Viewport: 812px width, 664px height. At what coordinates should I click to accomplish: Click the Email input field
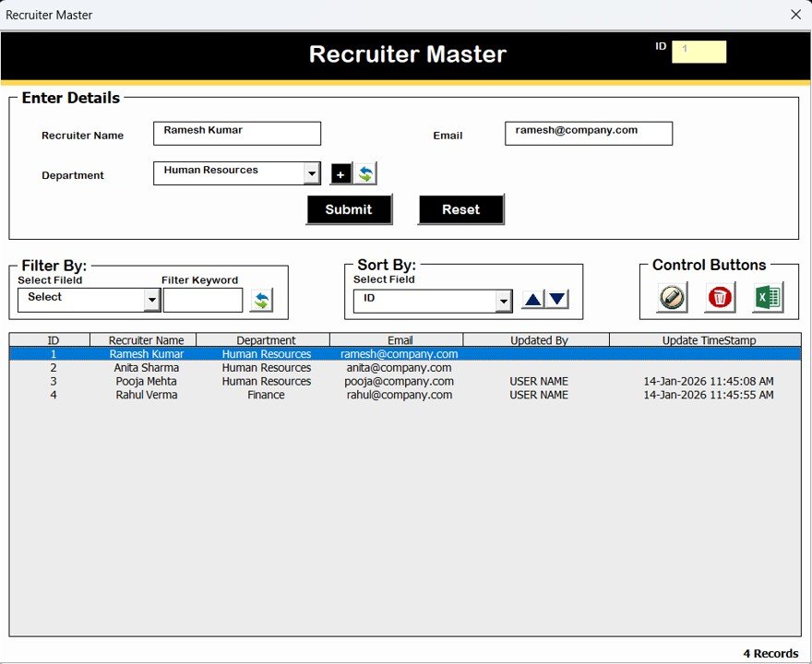coord(588,133)
